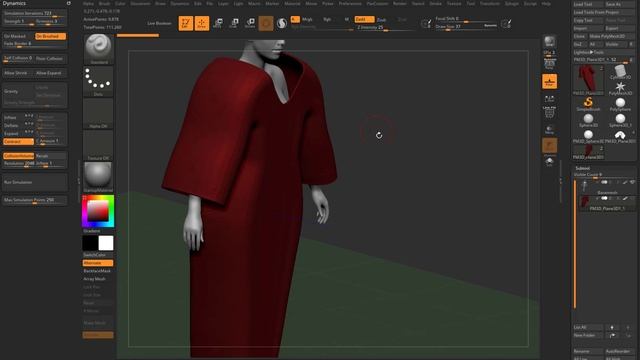
Task: Open the Render menu
Action: [x=400, y=3]
